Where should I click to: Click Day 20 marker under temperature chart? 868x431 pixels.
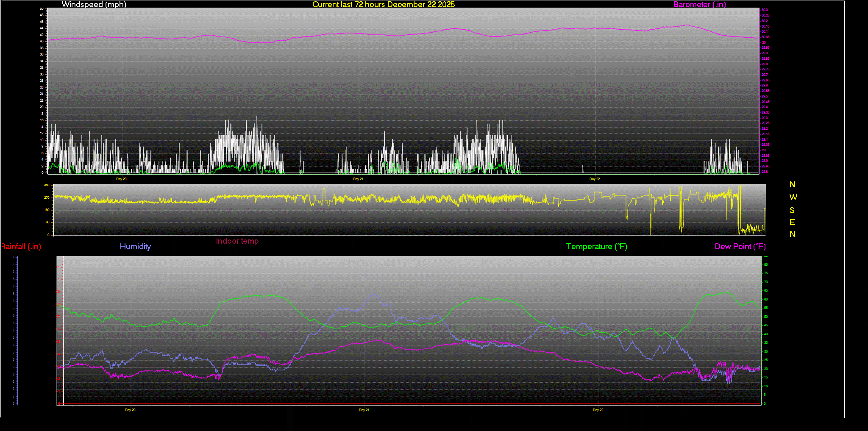(130, 410)
